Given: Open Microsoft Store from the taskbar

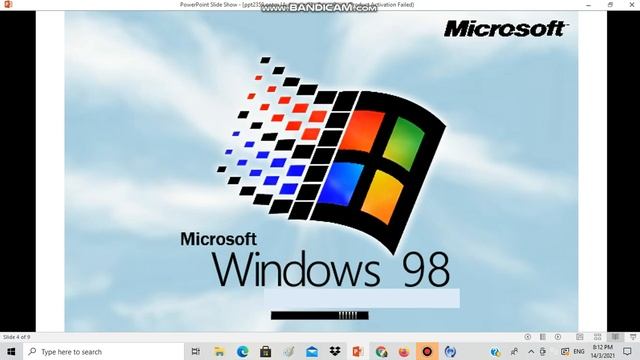Looking at the screenshot, I should [x=266, y=351].
